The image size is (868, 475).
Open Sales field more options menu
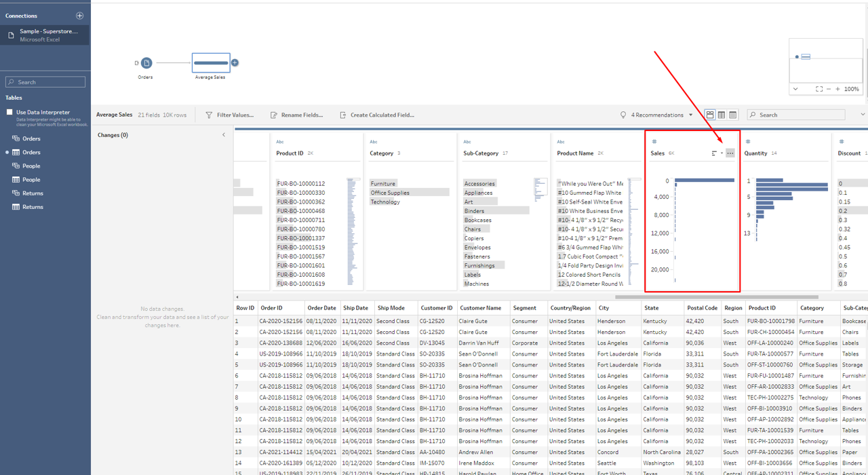point(730,153)
